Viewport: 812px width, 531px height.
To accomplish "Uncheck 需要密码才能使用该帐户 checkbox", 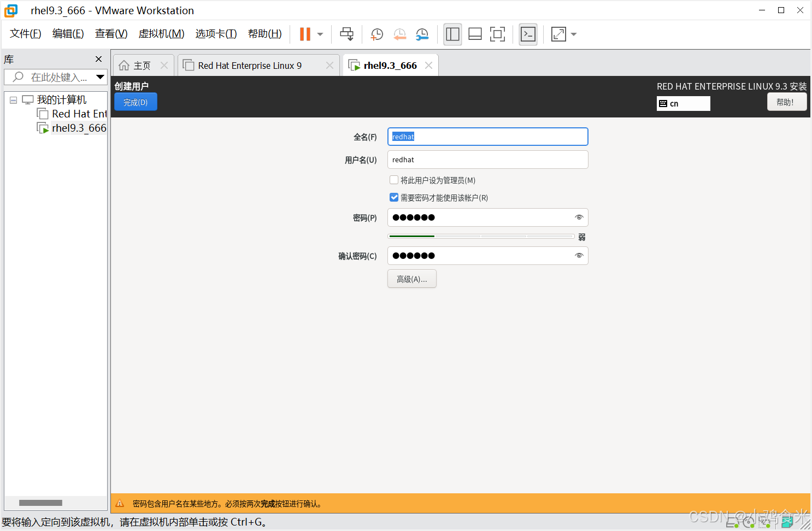I will click(394, 197).
